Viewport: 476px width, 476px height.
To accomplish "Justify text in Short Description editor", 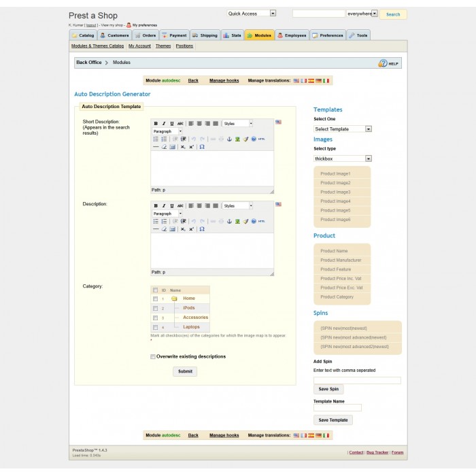I will pos(216,124).
